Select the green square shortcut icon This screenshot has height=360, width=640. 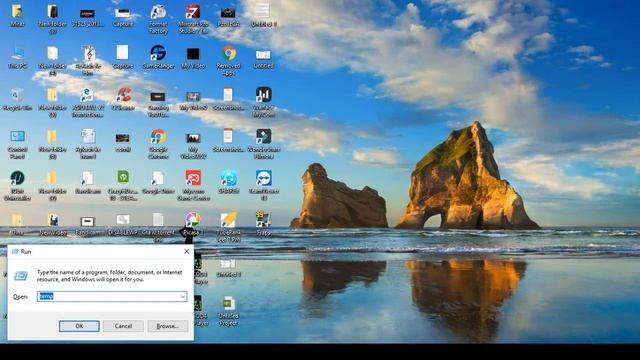[x=123, y=178]
